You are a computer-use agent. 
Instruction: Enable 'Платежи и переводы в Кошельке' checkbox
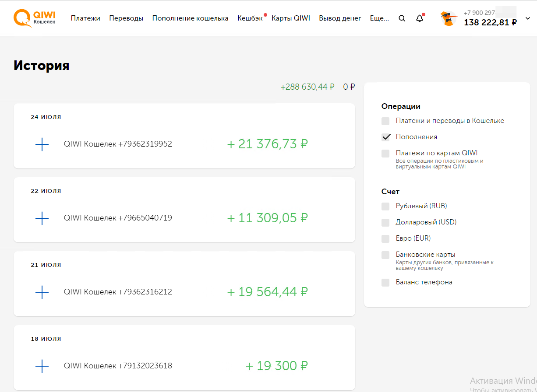[x=385, y=121]
